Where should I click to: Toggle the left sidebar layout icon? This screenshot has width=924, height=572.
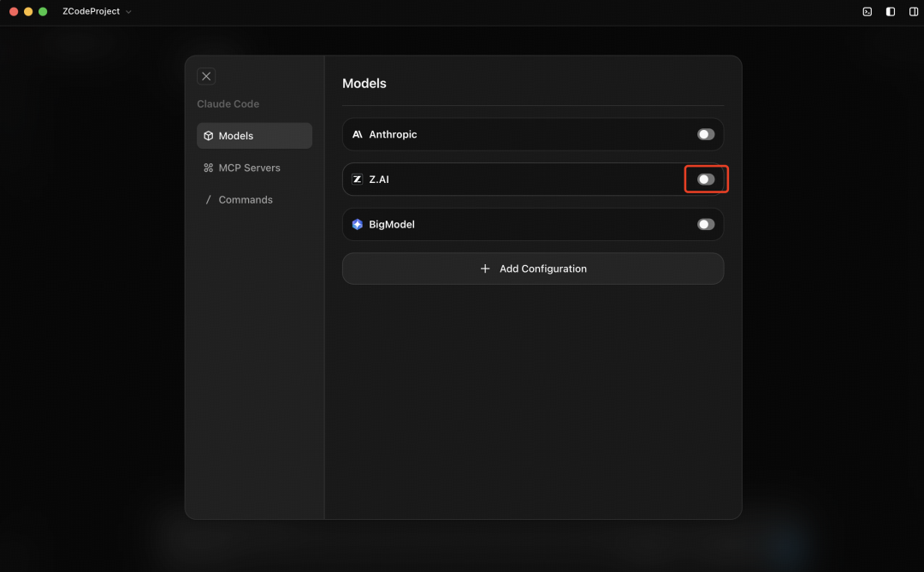point(891,11)
